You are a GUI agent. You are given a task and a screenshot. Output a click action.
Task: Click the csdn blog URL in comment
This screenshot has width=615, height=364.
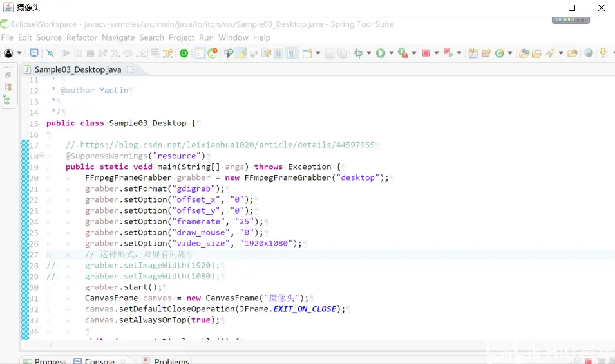[227, 145]
